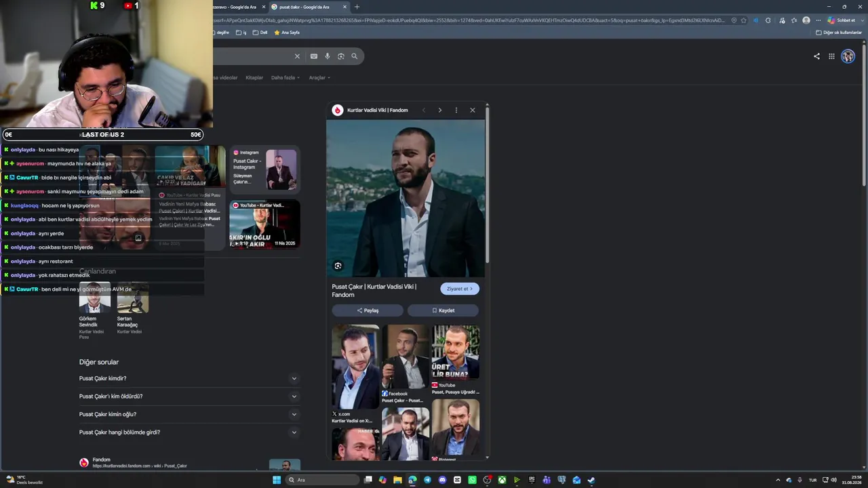Click the browser page vertical scrollbar
The image size is (868, 488).
[x=864, y=115]
